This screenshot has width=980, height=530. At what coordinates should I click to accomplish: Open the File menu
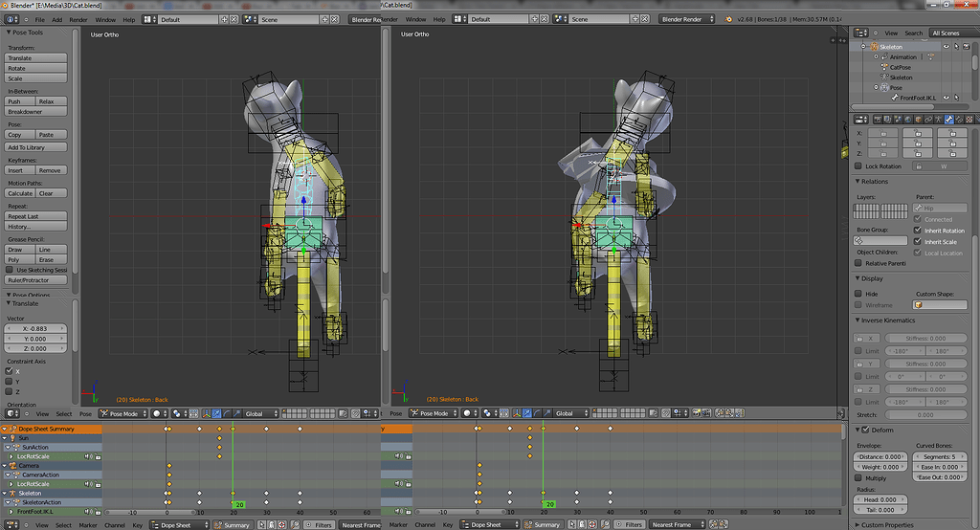click(39, 20)
